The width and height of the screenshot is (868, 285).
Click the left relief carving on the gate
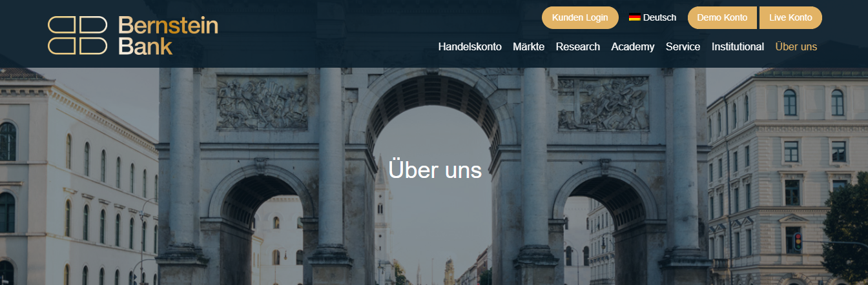pyautogui.click(x=262, y=103)
